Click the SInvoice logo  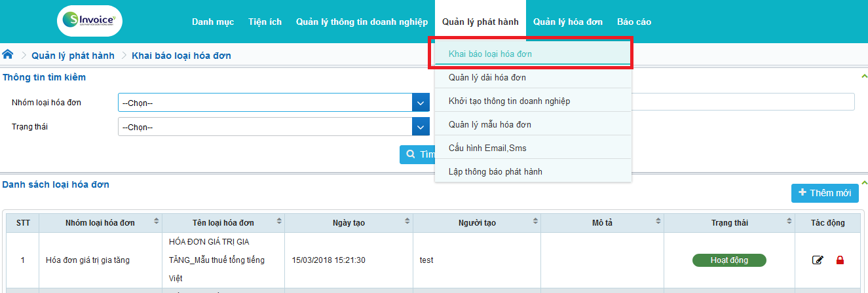(90, 21)
